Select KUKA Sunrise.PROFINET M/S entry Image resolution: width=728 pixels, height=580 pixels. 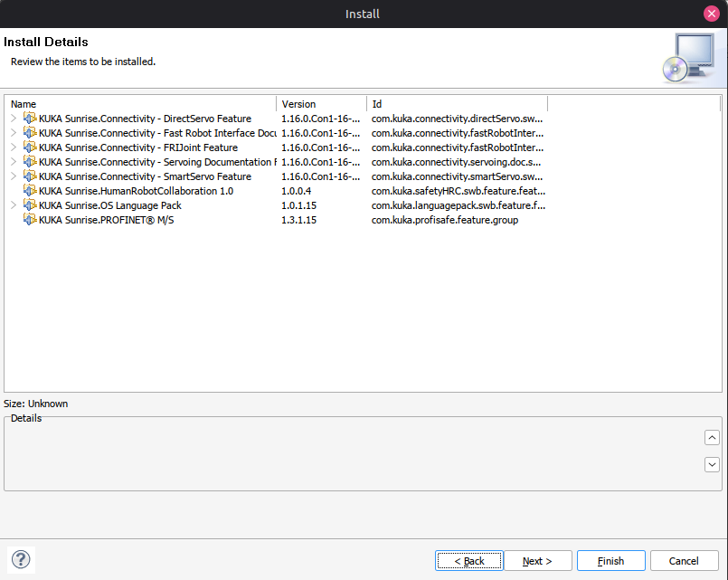tap(107, 220)
